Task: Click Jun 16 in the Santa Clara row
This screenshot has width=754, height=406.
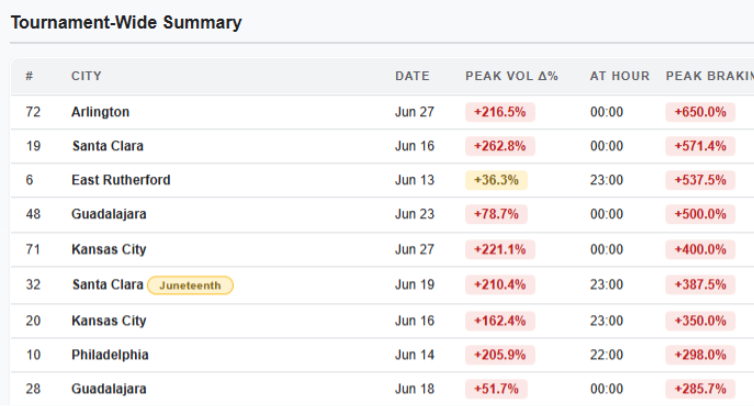Action: pyautogui.click(x=415, y=146)
